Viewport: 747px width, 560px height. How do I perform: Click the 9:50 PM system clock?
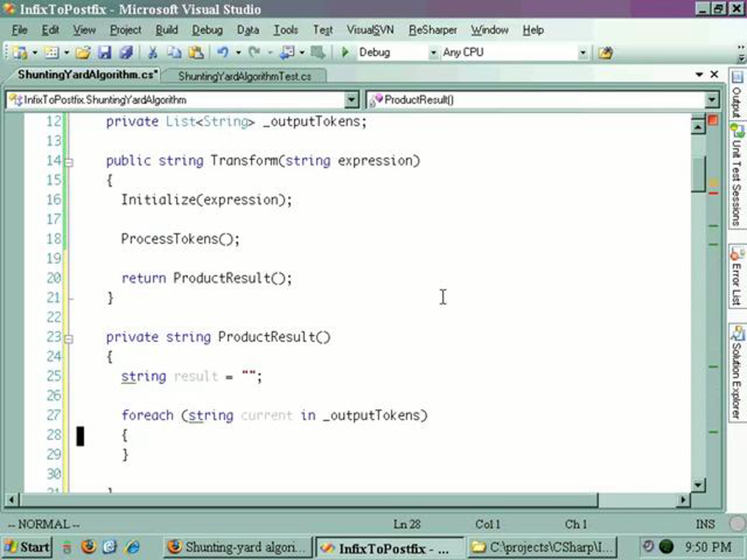[x=708, y=547]
